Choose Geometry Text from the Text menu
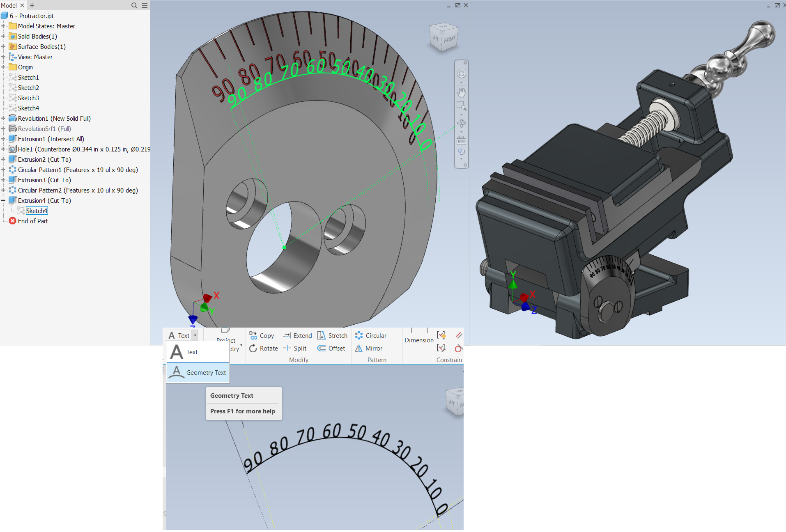The height and width of the screenshot is (532, 786). pyautogui.click(x=206, y=372)
